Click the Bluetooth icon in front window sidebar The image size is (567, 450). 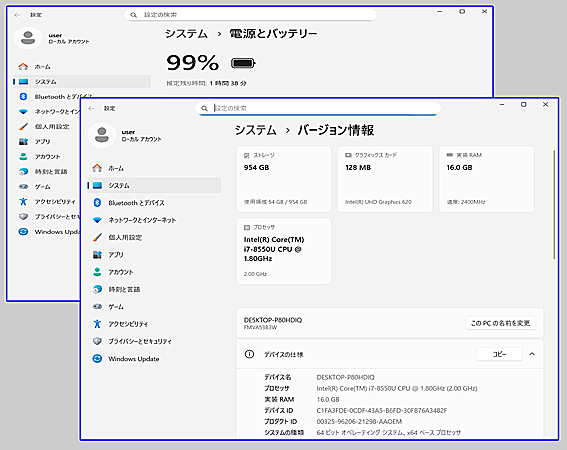(97, 203)
